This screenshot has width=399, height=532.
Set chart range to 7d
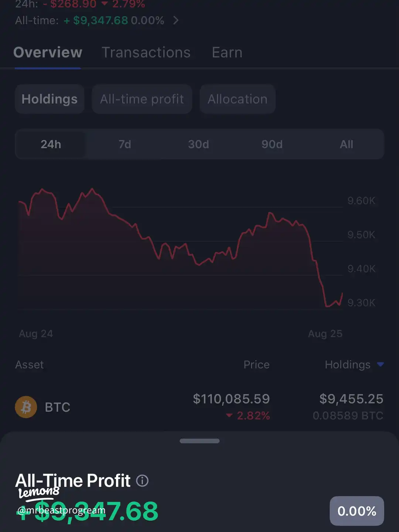click(125, 144)
